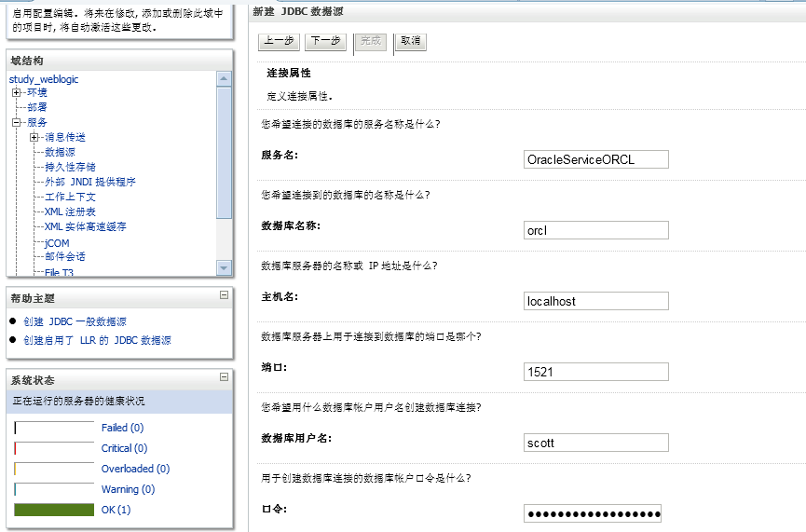This screenshot has height=532, width=806.
Task: Open the 创建启用了 LLR 的 JDBC 数据源 link
Action: (x=98, y=340)
